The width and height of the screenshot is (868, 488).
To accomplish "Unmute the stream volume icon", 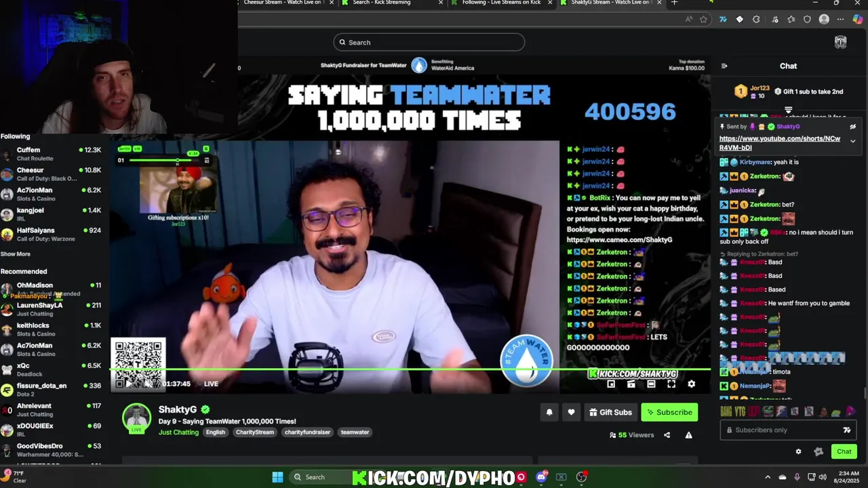I will pyautogui.click(x=149, y=384).
